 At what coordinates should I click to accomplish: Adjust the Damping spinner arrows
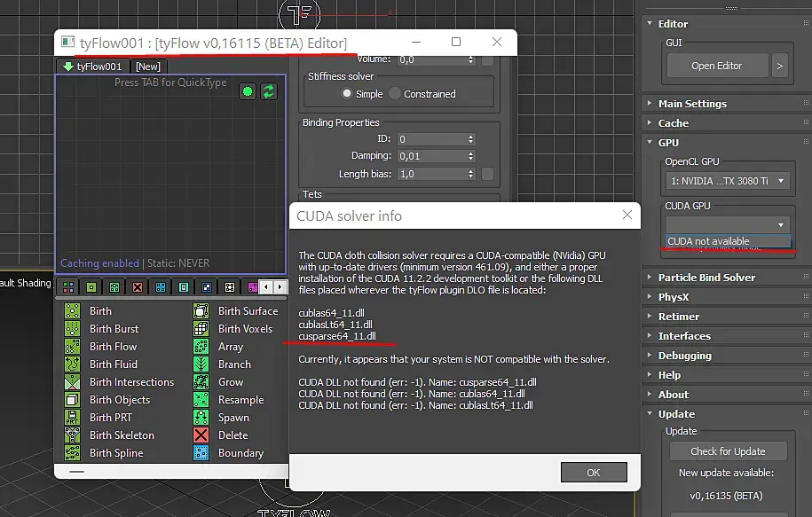[470, 156]
